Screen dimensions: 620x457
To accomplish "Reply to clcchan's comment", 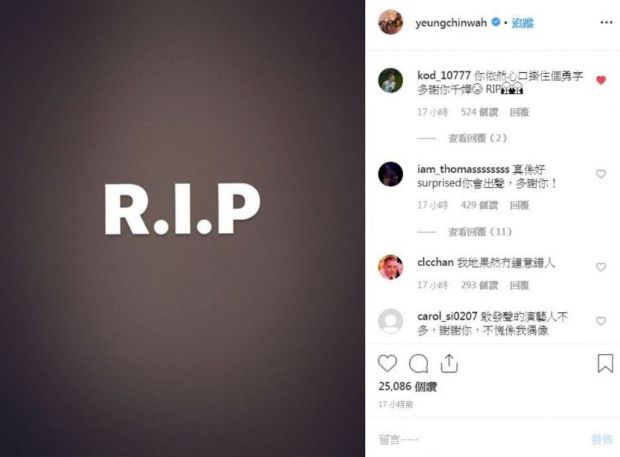I will (x=519, y=285).
